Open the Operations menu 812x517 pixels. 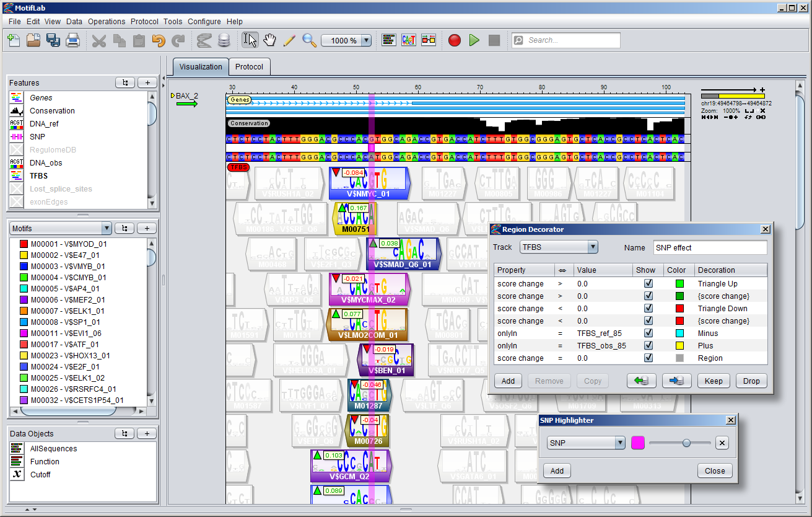click(x=107, y=21)
